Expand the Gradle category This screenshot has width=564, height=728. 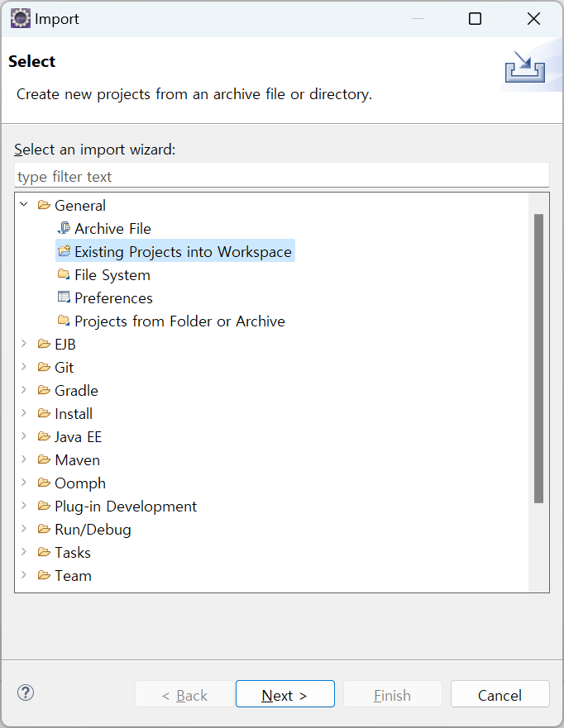coord(24,390)
